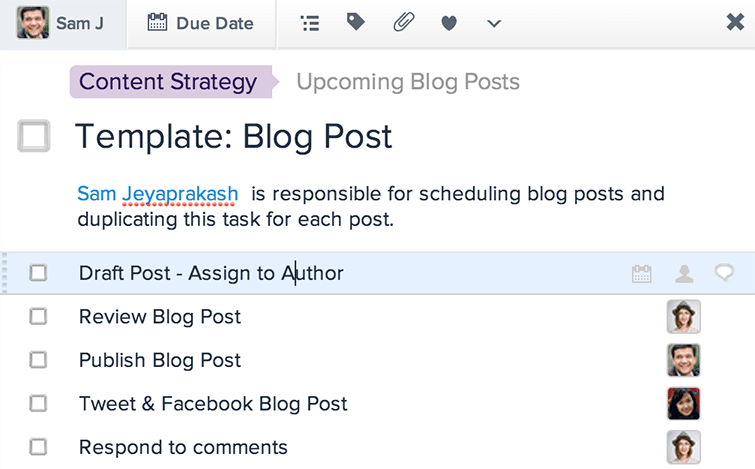755x469 pixels.
Task: Expand more actions chevron in toolbar
Action: click(494, 23)
